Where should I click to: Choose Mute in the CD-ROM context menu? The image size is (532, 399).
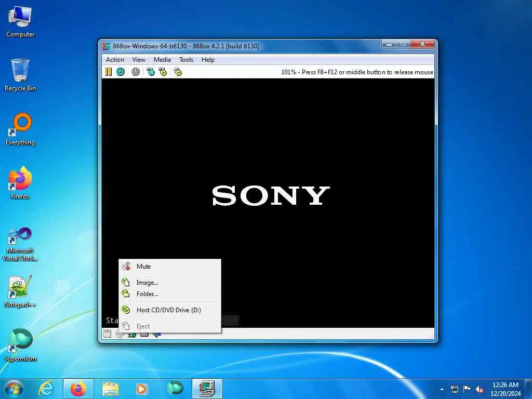point(170,267)
